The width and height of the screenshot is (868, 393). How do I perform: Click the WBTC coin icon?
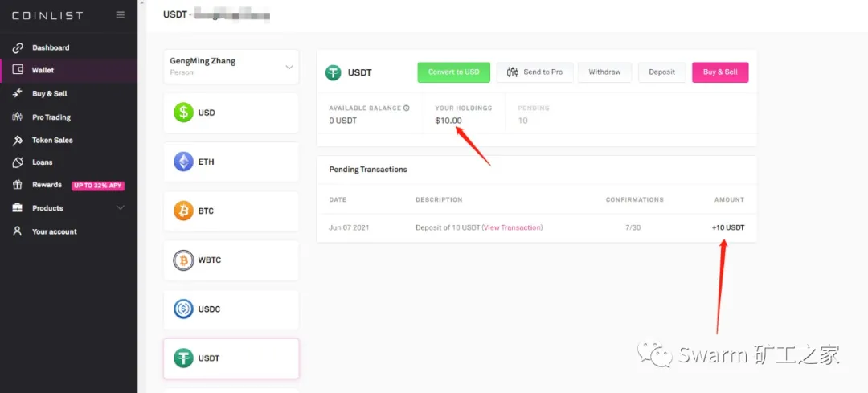coord(183,260)
